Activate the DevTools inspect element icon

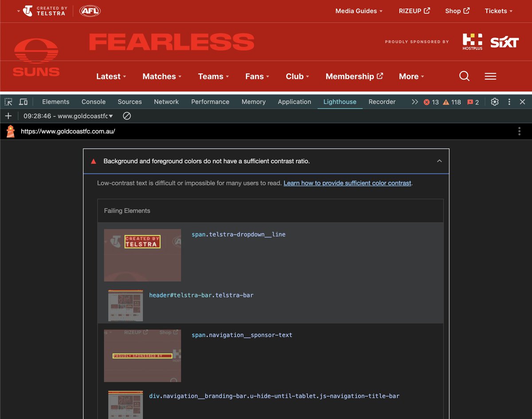coord(8,102)
